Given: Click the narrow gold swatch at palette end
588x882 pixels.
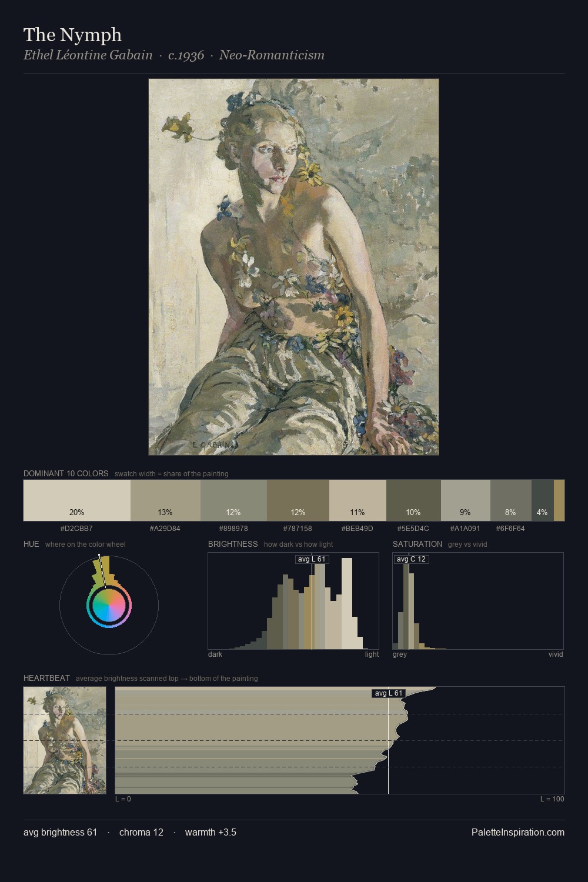Looking at the screenshot, I should pyautogui.click(x=559, y=500).
